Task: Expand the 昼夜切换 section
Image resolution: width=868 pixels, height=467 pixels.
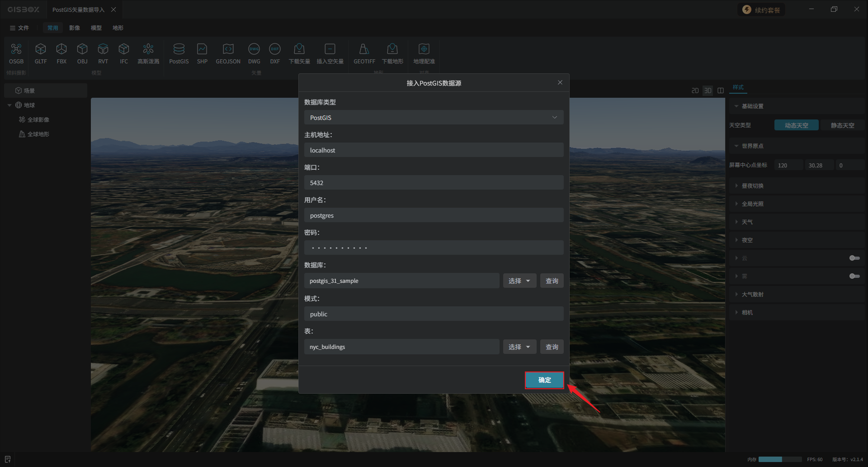Action: 752,186
